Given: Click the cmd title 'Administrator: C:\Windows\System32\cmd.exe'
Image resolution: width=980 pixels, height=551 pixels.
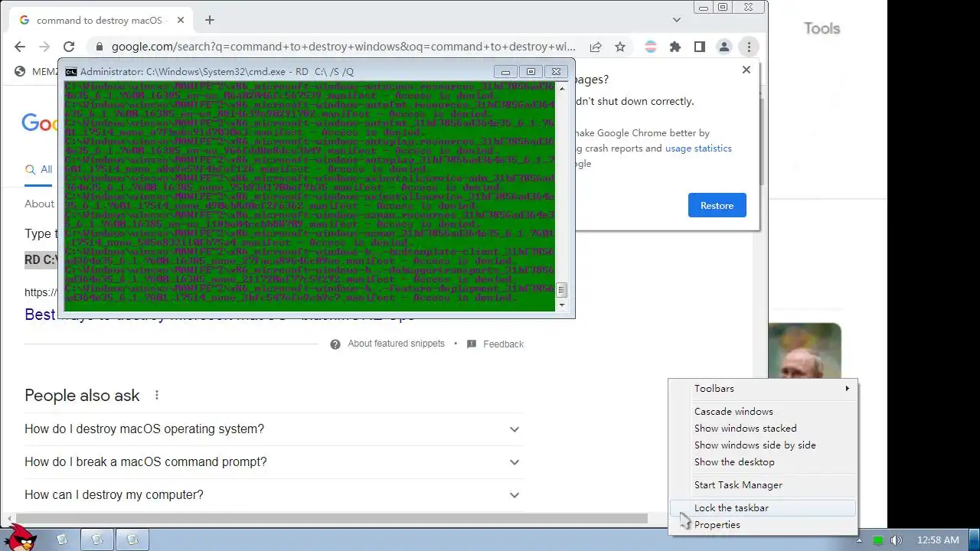Looking at the screenshot, I should (x=183, y=72).
